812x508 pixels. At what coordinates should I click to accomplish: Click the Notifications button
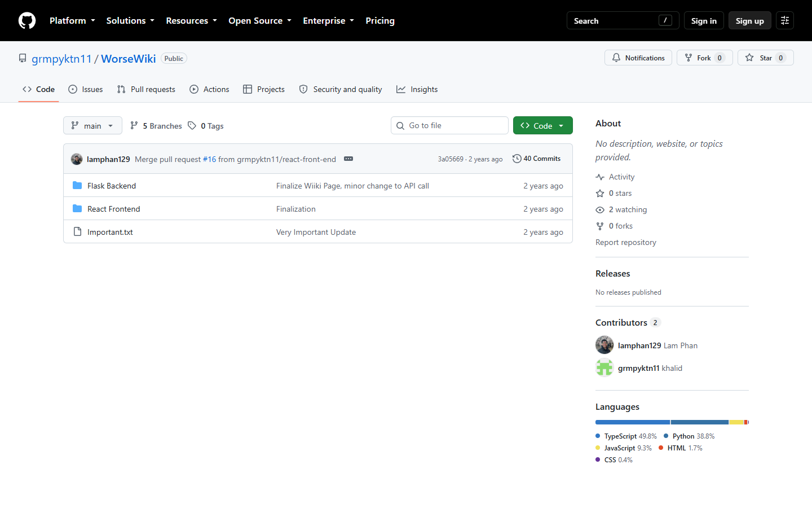coord(638,58)
